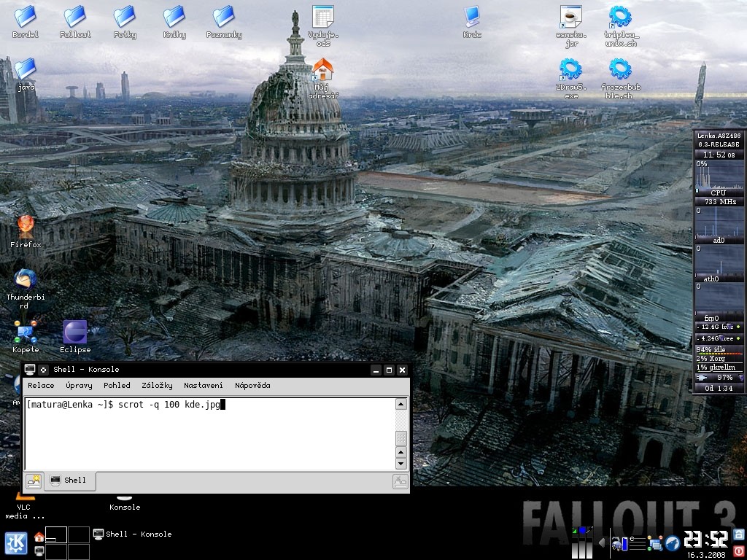Click the 733 MHz CPU frequency label
Image resolution: width=747 pixels, height=560 pixels.
point(719,201)
